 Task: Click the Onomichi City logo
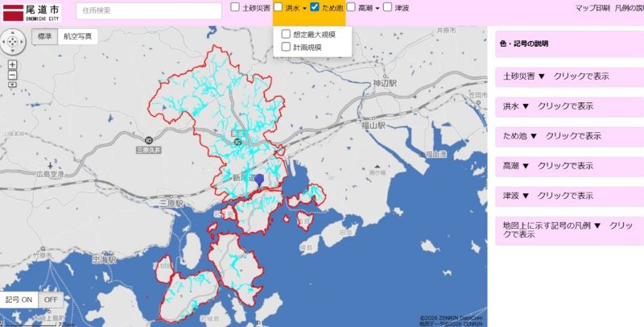point(32,11)
